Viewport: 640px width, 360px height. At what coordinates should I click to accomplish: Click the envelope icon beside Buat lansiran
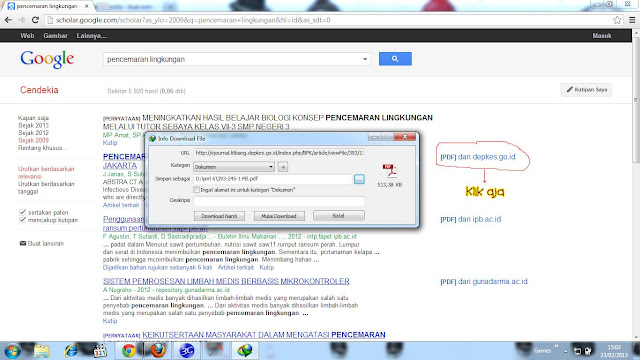point(22,243)
